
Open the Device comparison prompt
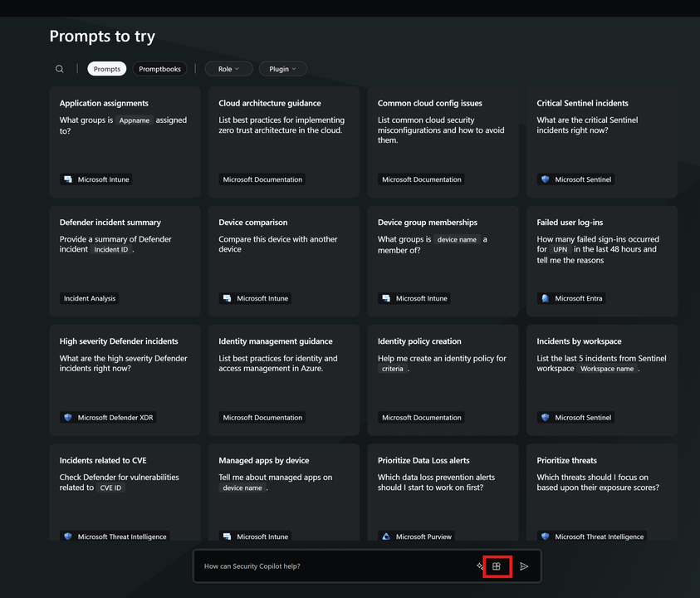pos(284,262)
